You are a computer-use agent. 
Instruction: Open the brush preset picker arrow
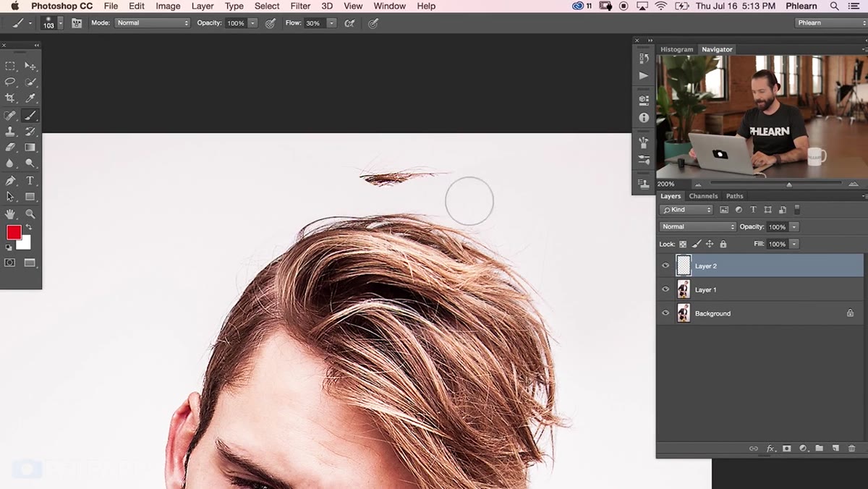coord(60,23)
